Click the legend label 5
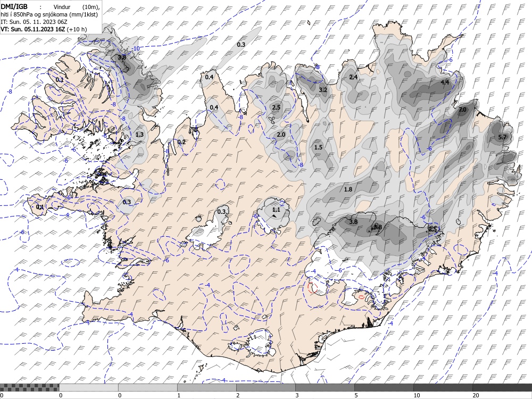This screenshot has height=399, width=532. click(356, 395)
